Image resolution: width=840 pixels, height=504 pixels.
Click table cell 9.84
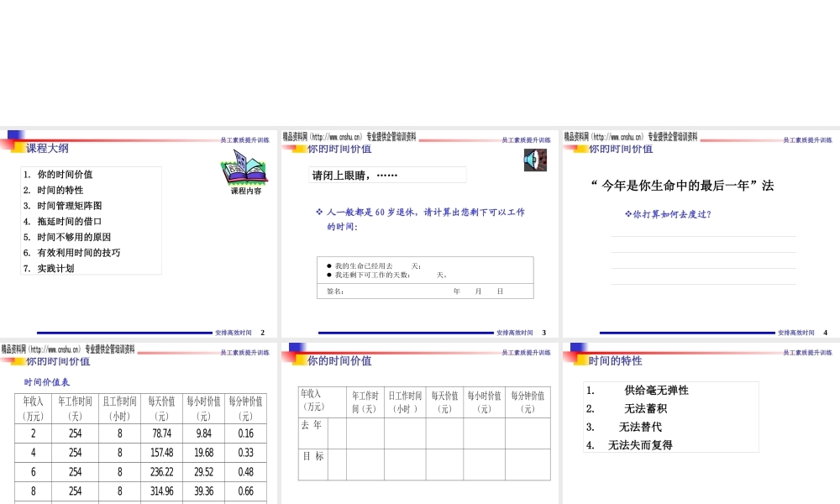(203, 433)
